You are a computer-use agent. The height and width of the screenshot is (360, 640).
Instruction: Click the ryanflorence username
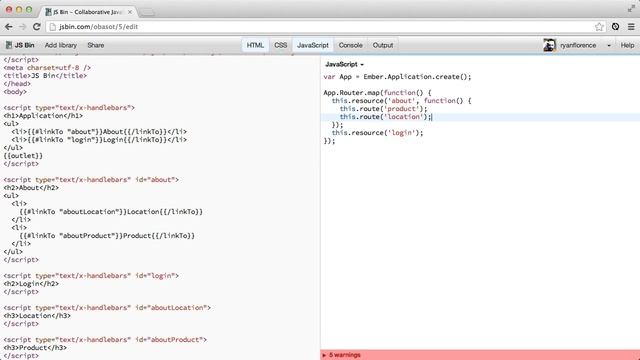(x=578, y=45)
